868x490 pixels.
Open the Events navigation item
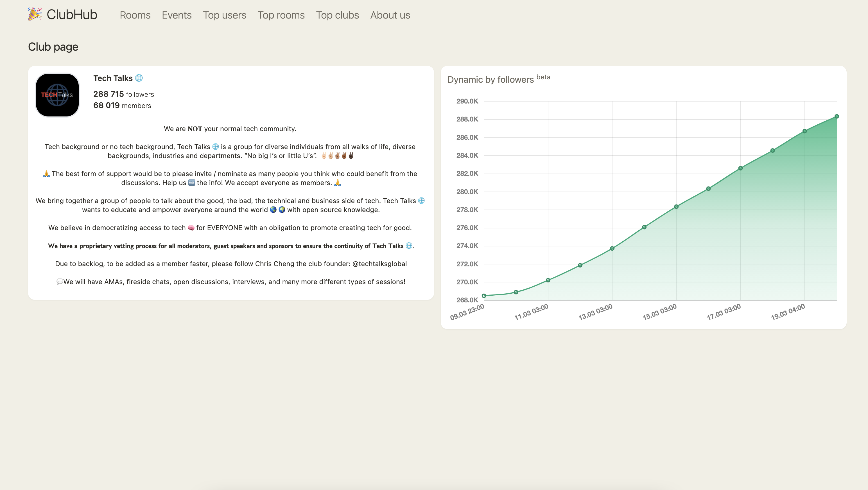pyautogui.click(x=177, y=15)
